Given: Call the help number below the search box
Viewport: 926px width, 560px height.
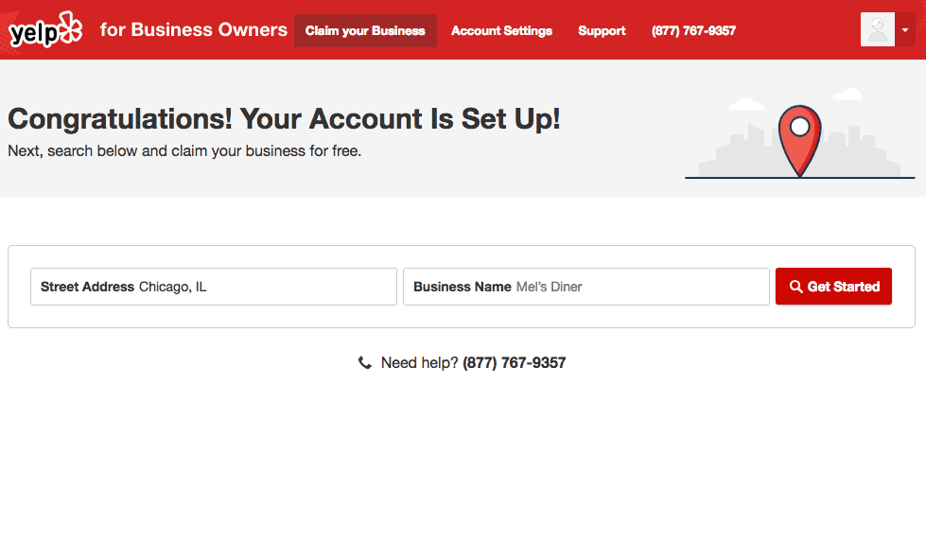Looking at the screenshot, I should pyautogui.click(x=514, y=362).
